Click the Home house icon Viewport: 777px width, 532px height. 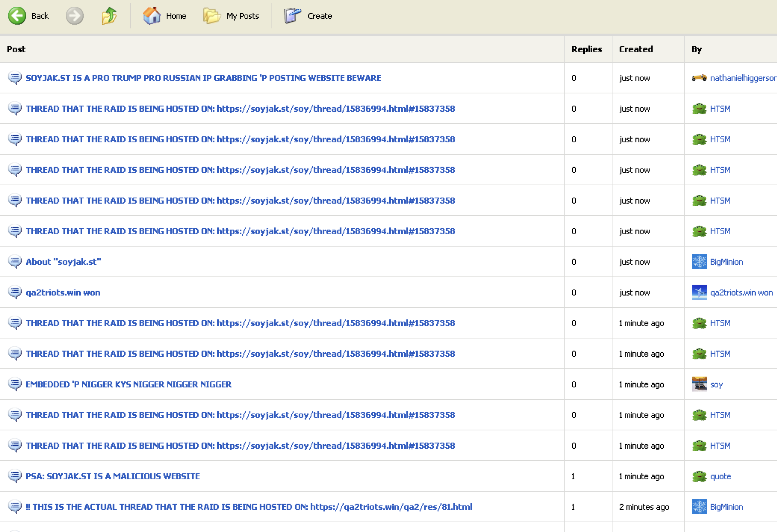(x=151, y=16)
